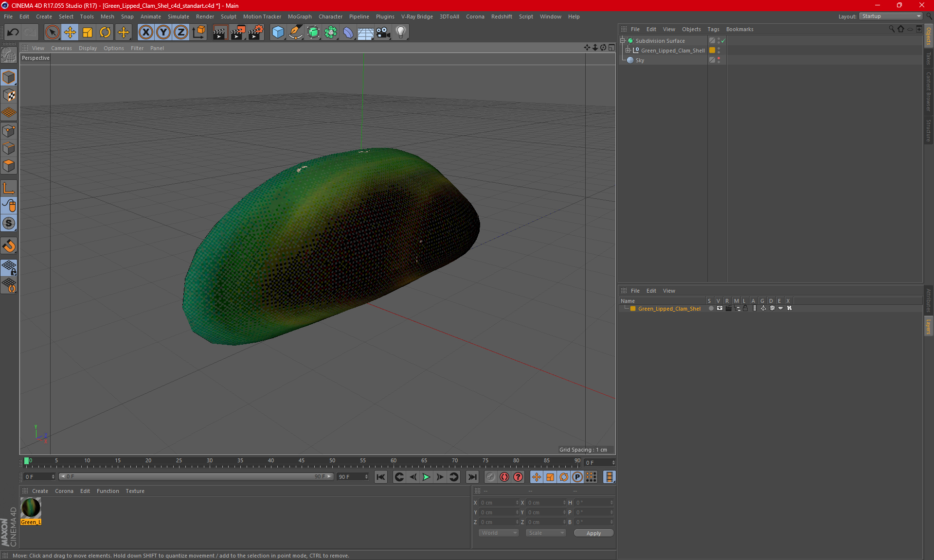Add Subdivision Surface generator icon
The image size is (934, 560).
pyautogui.click(x=313, y=32)
